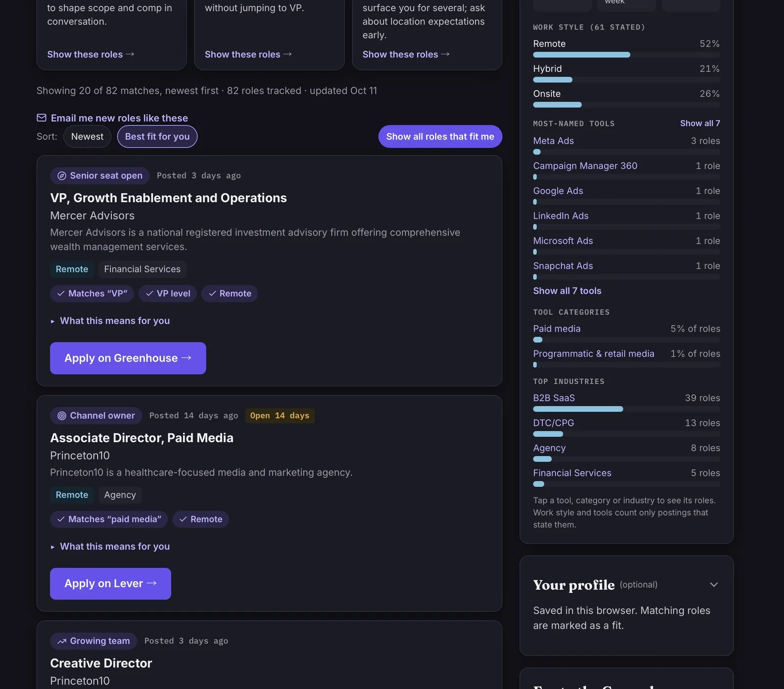Filter by Microsoft Ads tool
Viewport: 784px width, 689px height.
563,241
